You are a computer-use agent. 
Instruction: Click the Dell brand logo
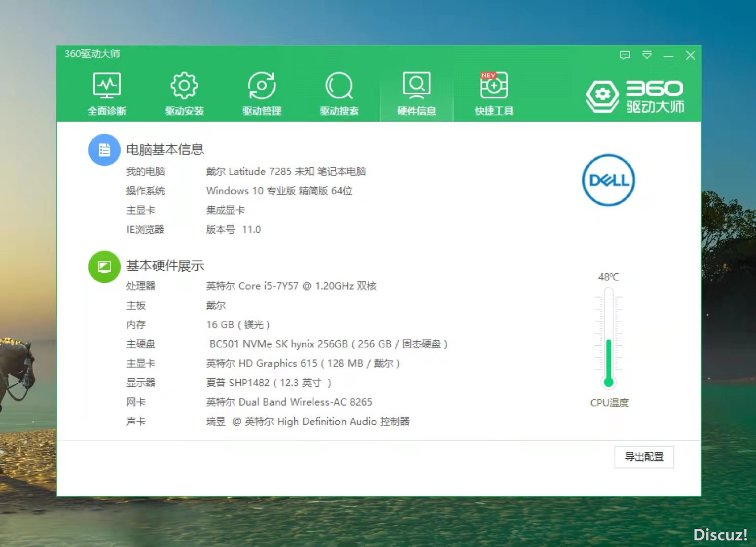[x=608, y=180]
